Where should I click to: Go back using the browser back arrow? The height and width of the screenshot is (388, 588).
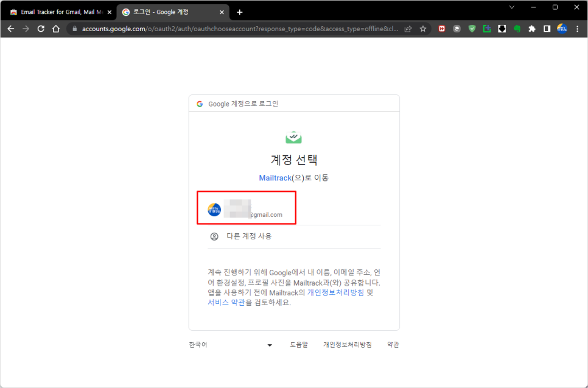[11, 29]
